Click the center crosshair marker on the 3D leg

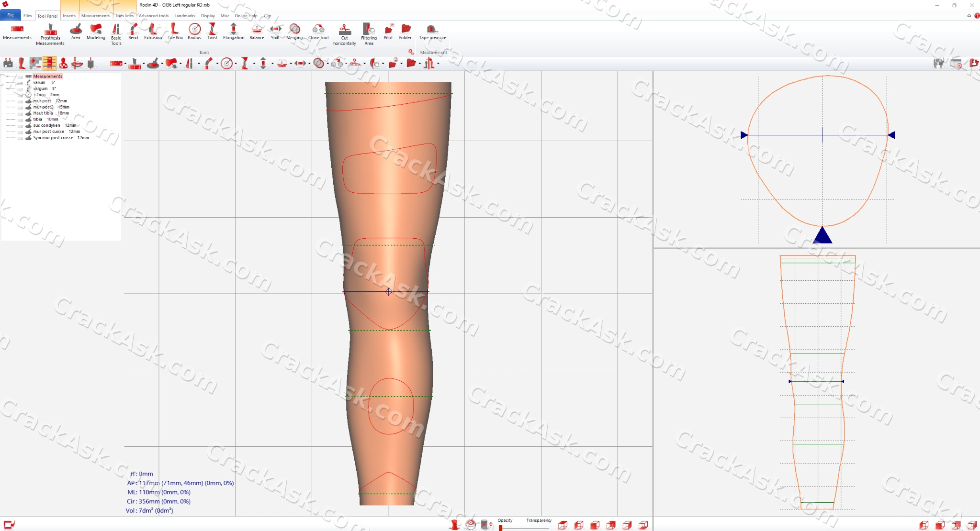388,291
